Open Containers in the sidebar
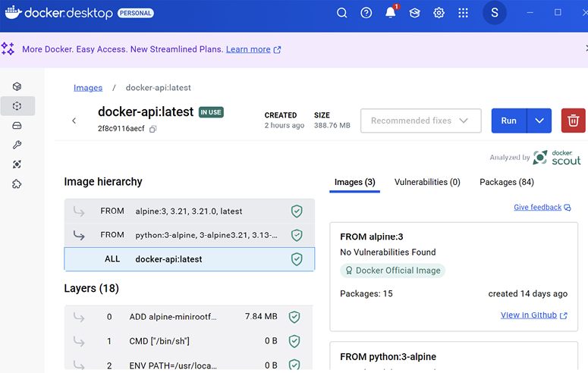This screenshot has width=588, height=373. [x=17, y=86]
